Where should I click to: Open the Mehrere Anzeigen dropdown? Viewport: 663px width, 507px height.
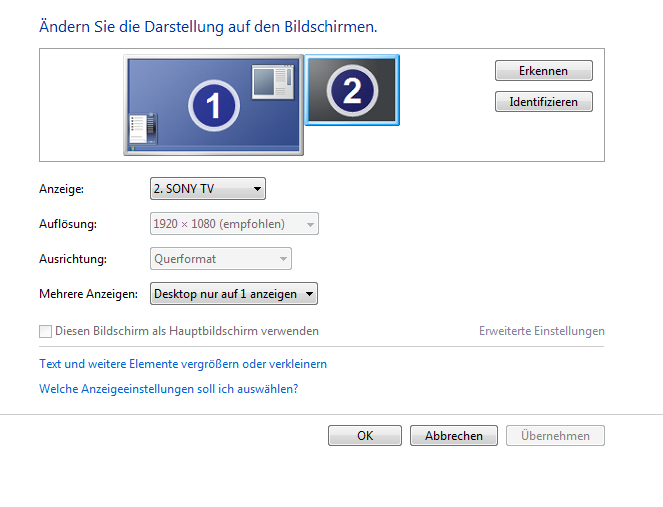[234, 294]
